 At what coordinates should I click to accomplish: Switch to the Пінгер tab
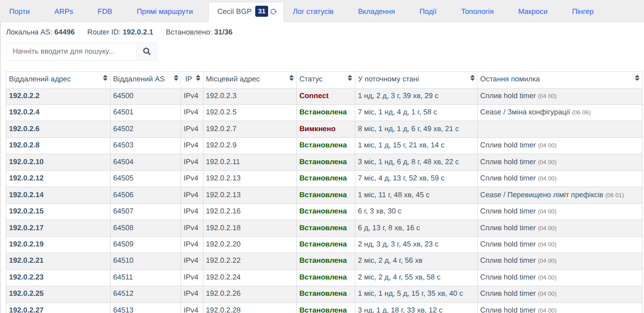coord(583,11)
